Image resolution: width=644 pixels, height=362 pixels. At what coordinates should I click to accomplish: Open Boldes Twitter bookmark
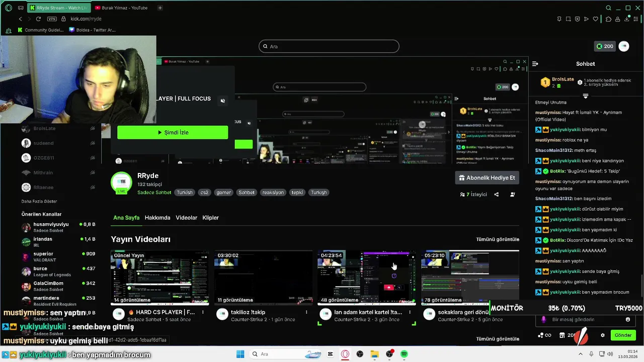coord(93,30)
